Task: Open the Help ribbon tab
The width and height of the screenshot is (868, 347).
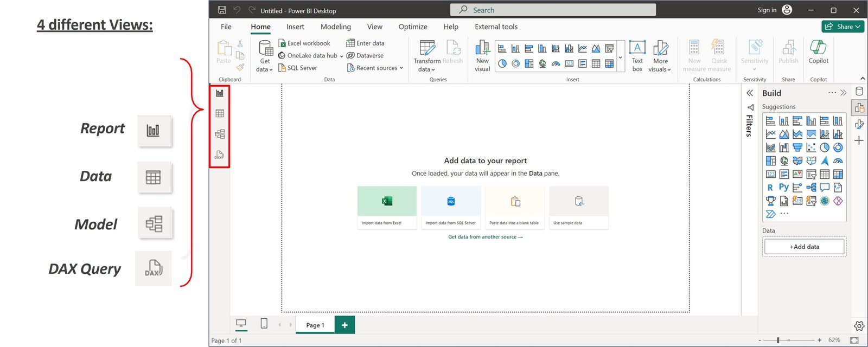Action: [451, 27]
